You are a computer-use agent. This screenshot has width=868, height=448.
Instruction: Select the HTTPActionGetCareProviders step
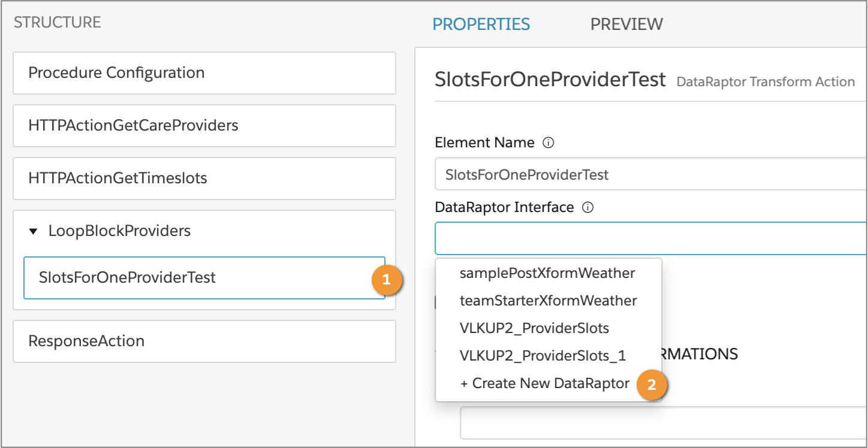[132, 125]
